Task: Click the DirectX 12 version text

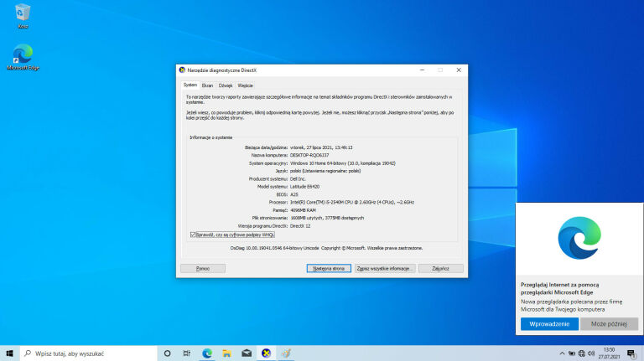Action: [x=300, y=226]
